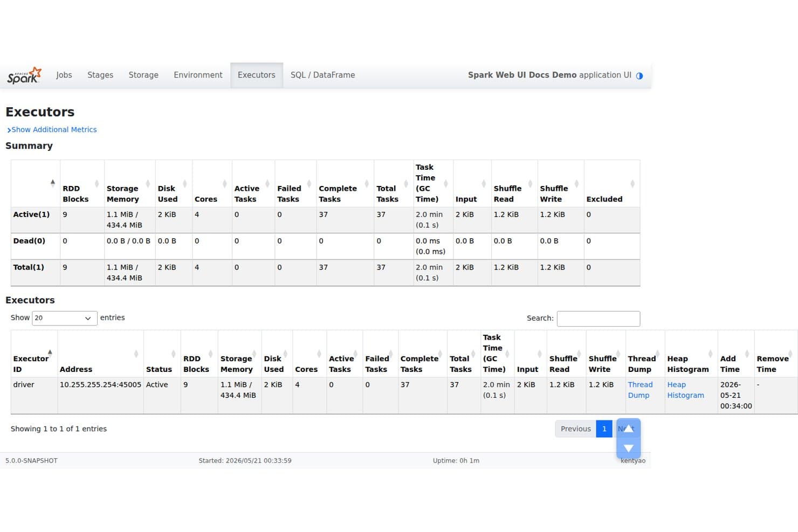Sort executors table by Add Time

click(x=736, y=354)
